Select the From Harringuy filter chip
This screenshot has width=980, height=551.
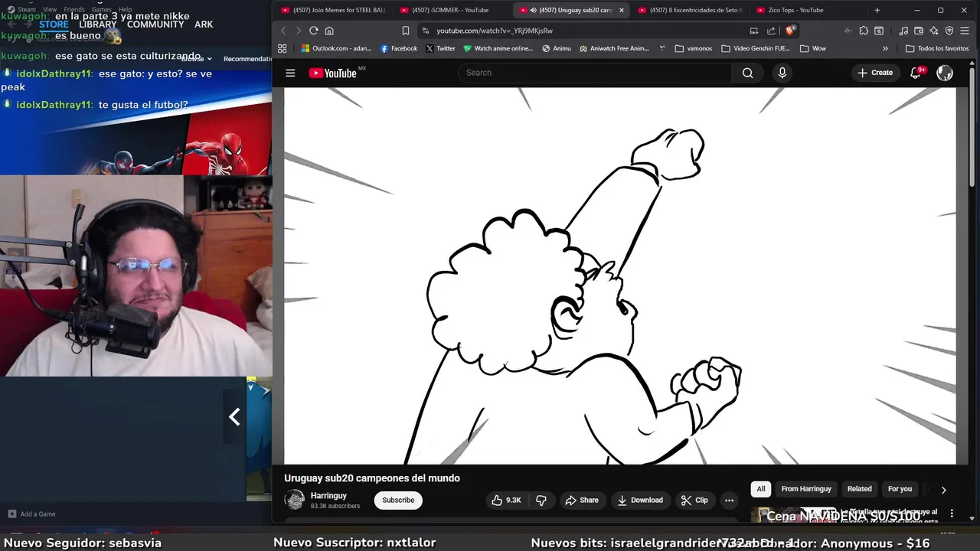coord(806,489)
